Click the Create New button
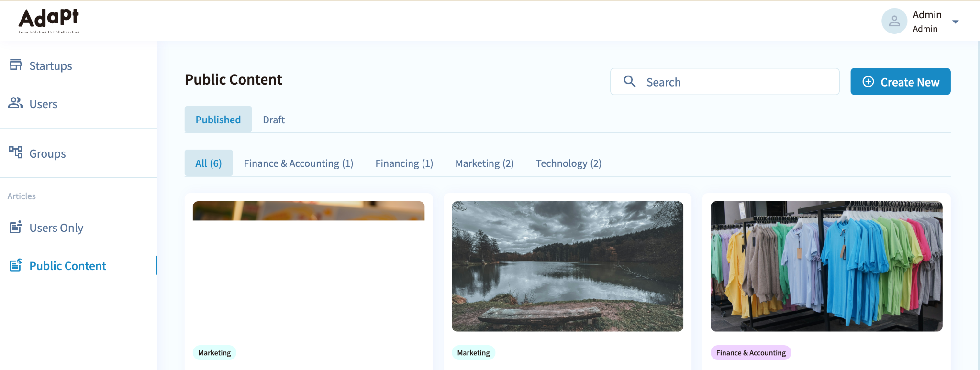Viewport: 980px width, 370px height. click(x=901, y=82)
